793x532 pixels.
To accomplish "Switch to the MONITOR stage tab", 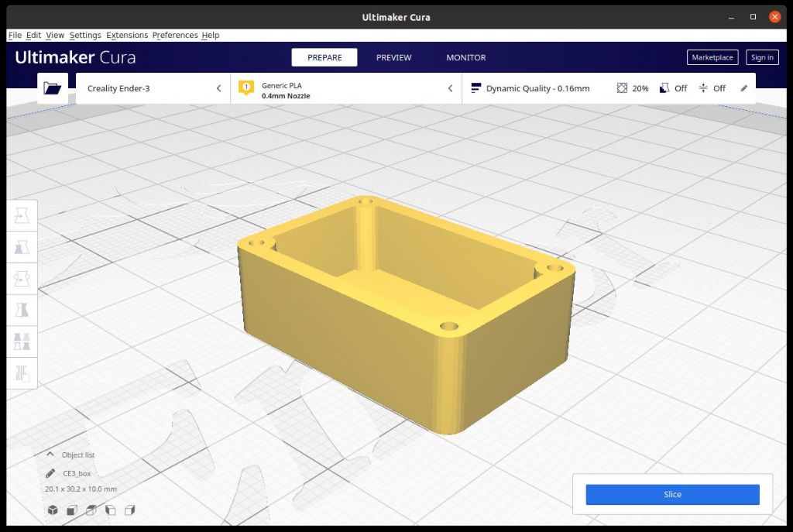I will [x=465, y=57].
